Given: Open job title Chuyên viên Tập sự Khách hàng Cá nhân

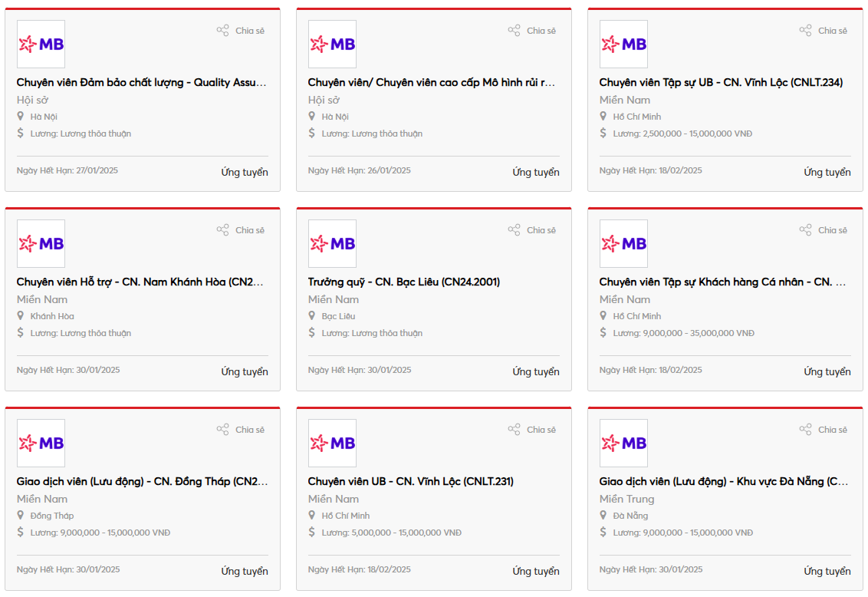Looking at the screenshot, I should pos(722,282).
